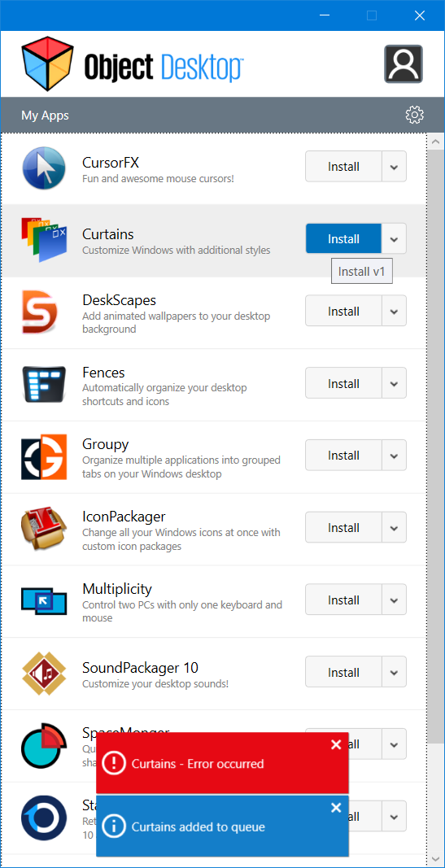Install DeskScapes
The width and height of the screenshot is (445, 868).
coord(343,311)
